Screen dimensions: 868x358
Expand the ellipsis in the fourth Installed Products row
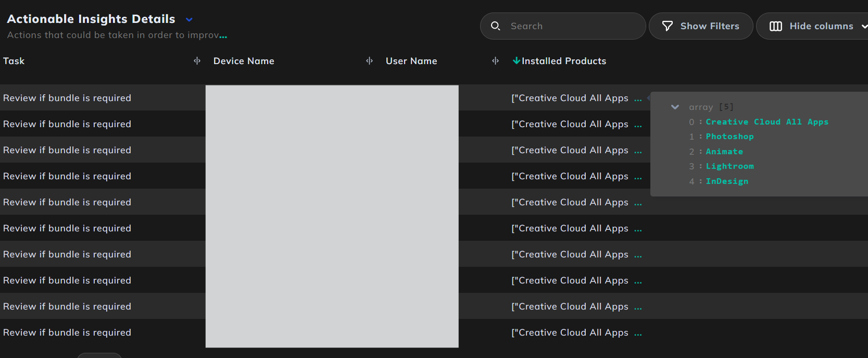point(638,178)
